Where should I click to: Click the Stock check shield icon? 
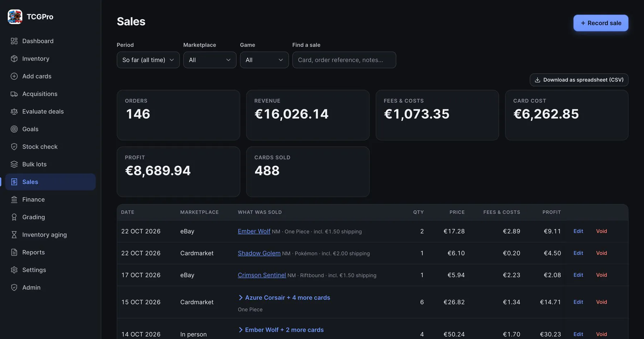[x=14, y=146]
